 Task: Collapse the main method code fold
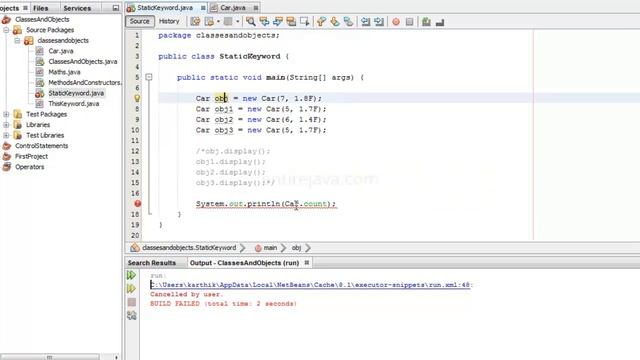point(149,77)
